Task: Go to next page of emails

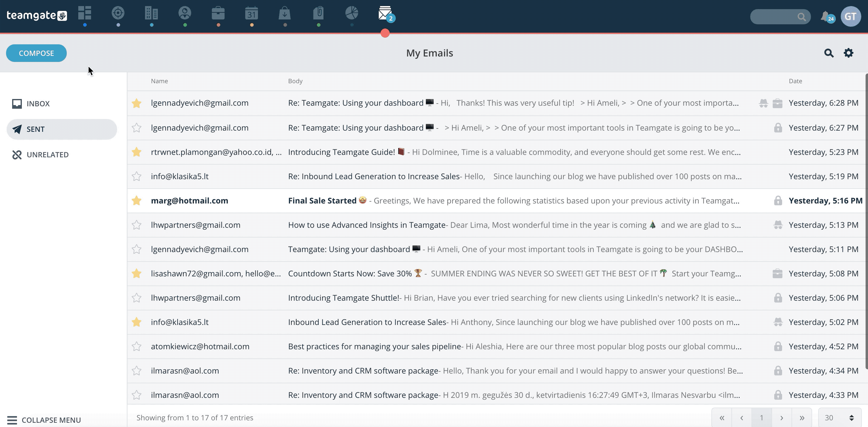Action: click(782, 418)
